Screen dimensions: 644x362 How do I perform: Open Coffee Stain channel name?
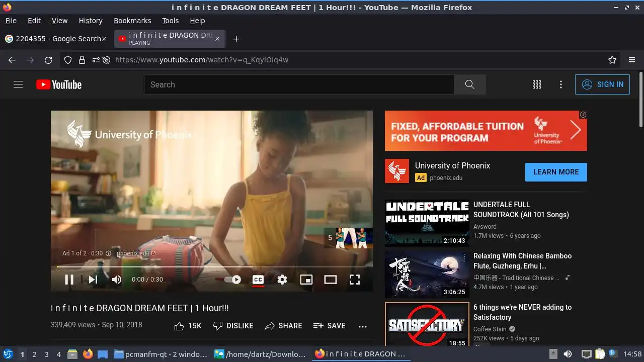coord(490,329)
